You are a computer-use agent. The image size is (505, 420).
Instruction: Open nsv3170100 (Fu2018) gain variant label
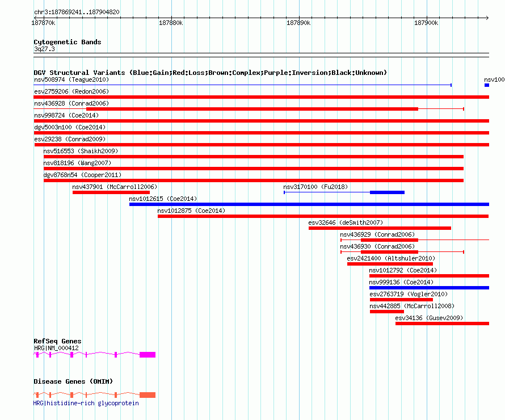[315, 187]
